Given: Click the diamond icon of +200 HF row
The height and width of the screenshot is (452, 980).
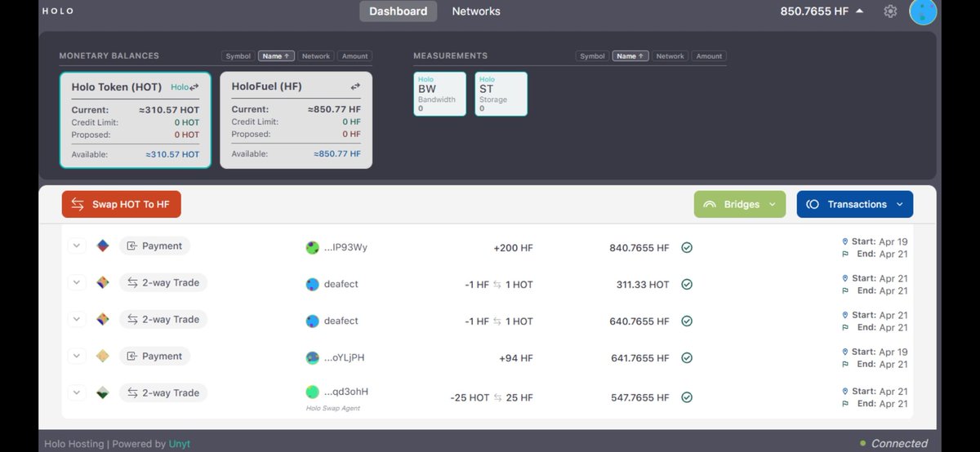Looking at the screenshot, I should click(103, 246).
